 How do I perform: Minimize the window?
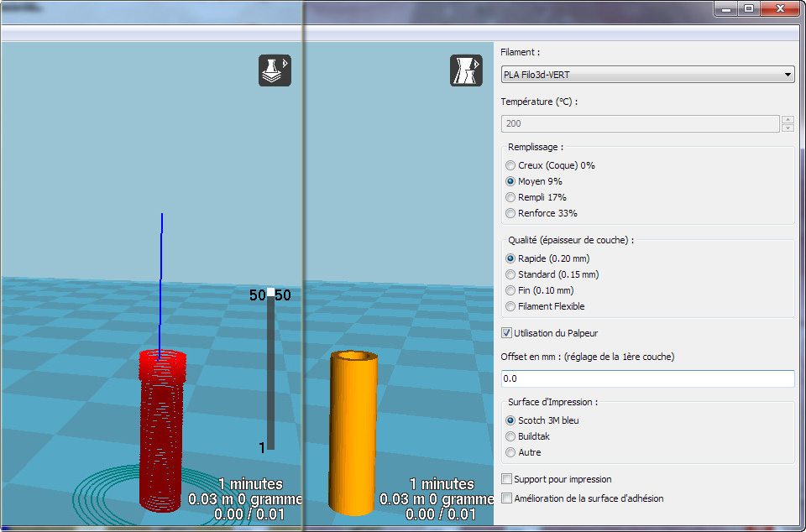(x=727, y=8)
